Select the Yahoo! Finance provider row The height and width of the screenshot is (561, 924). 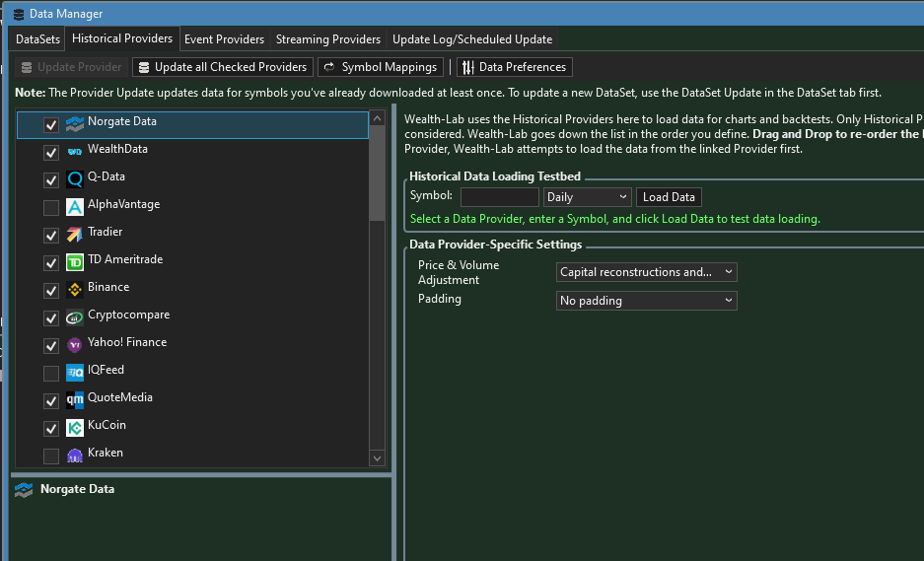(192, 345)
